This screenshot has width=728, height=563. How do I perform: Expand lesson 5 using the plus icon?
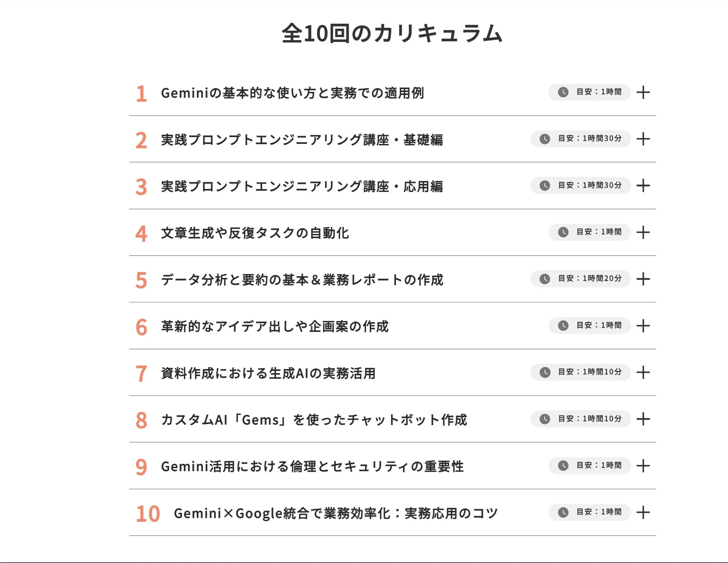643,279
